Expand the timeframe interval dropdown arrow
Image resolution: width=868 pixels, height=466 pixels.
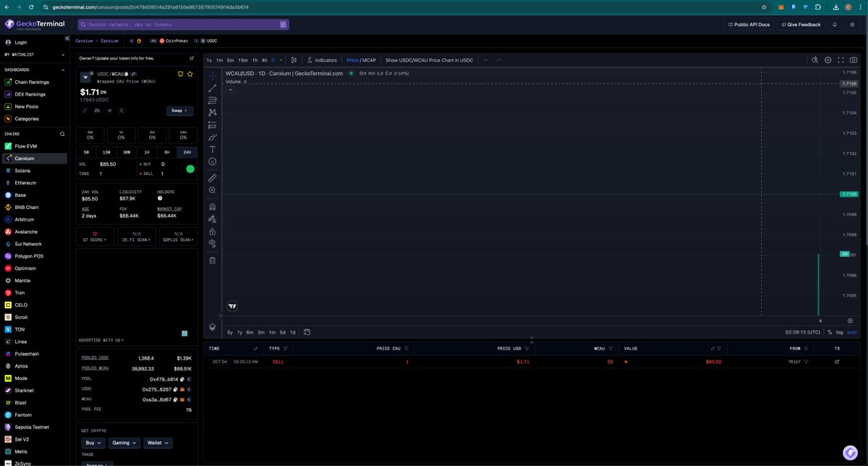coord(281,60)
